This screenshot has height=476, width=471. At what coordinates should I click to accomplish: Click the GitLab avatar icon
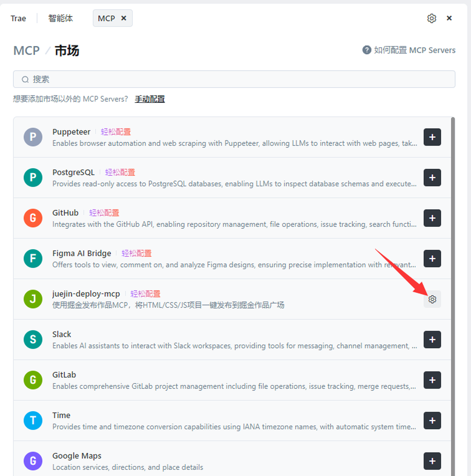[33, 380]
